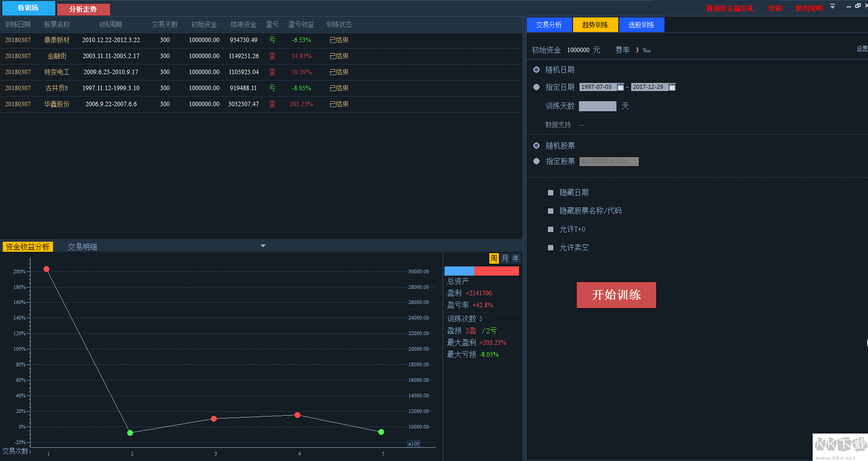The image size is (868, 461).
Task: Click the 训练天数 input field
Action: [597, 106]
